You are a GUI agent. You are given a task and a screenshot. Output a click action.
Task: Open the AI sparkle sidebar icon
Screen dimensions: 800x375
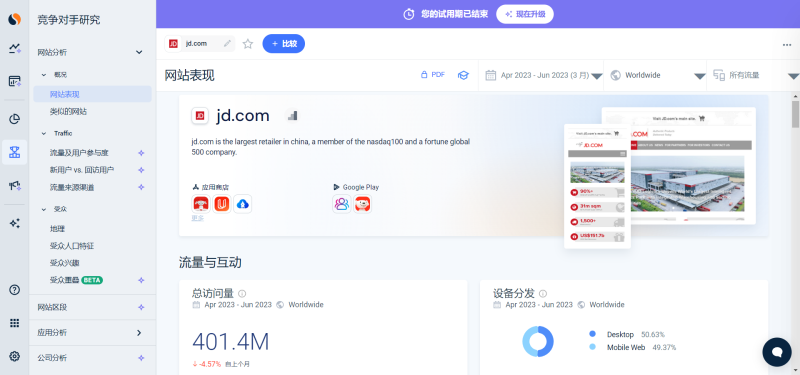pyautogui.click(x=14, y=223)
